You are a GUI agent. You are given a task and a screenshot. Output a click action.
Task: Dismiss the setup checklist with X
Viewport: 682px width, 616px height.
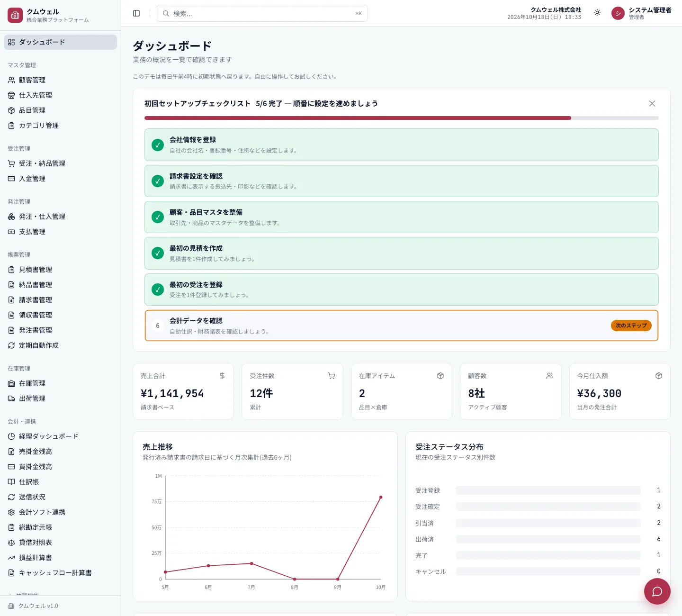point(652,104)
